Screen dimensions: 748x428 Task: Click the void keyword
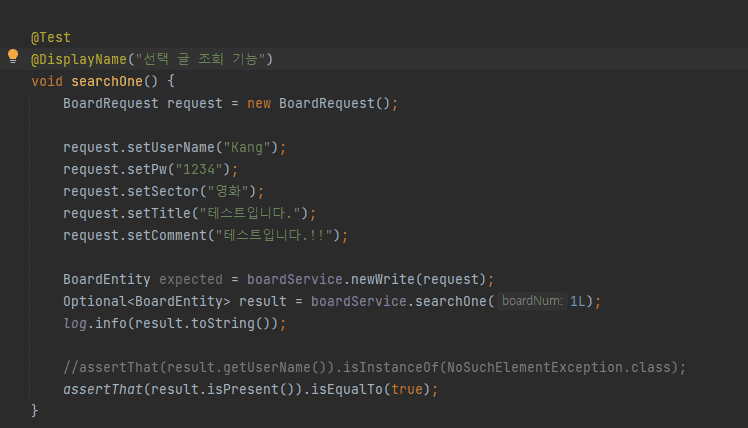(47, 81)
